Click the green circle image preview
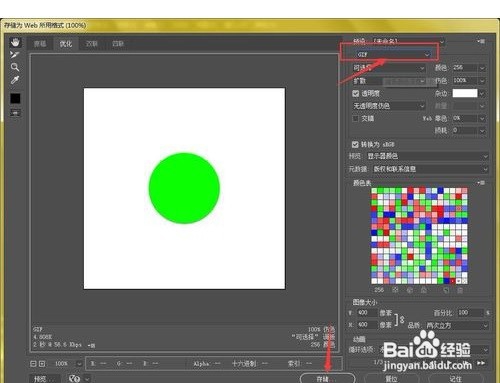 click(x=184, y=188)
